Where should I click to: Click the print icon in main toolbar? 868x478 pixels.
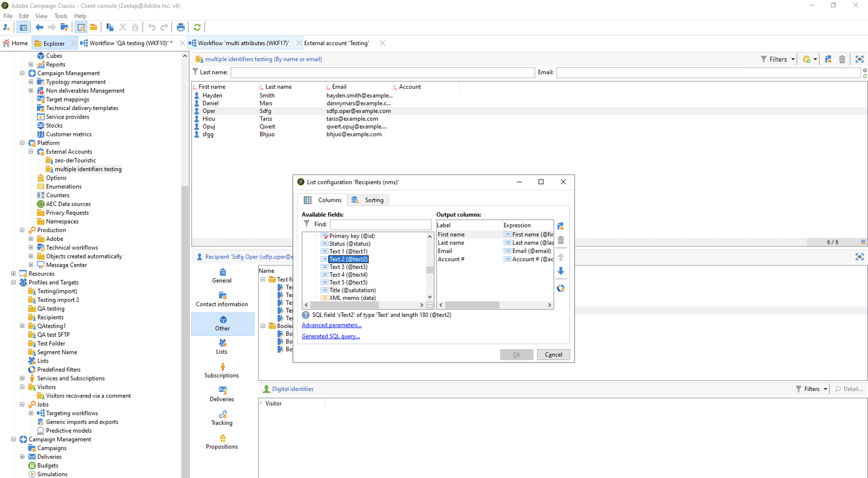181,27
